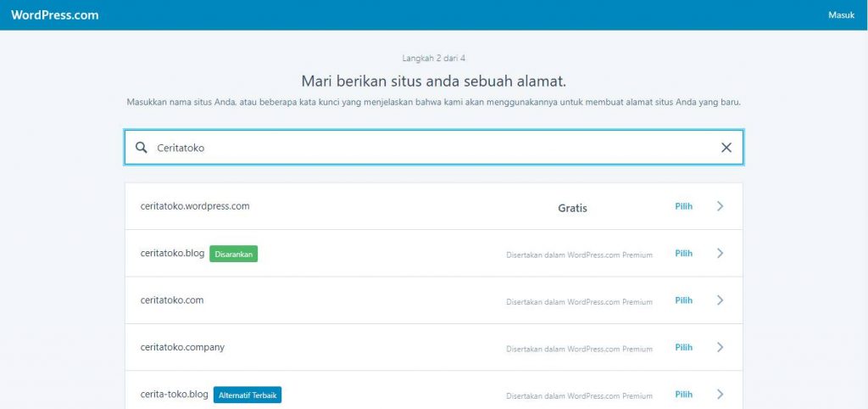Screen dimensions: 868x409
Task: Select the ceritatoko.company domain text
Action: click(x=182, y=348)
